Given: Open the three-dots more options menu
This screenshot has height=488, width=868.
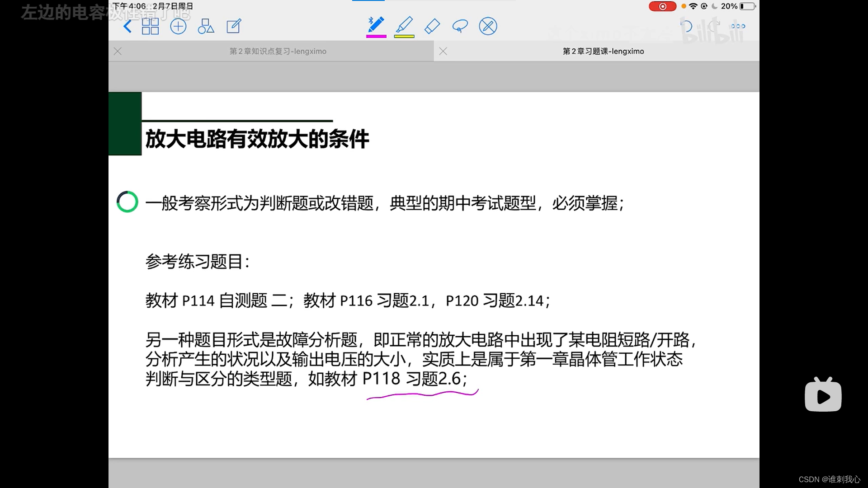Looking at the screenshot, I should pyautogui.click(x=738, y=26).
